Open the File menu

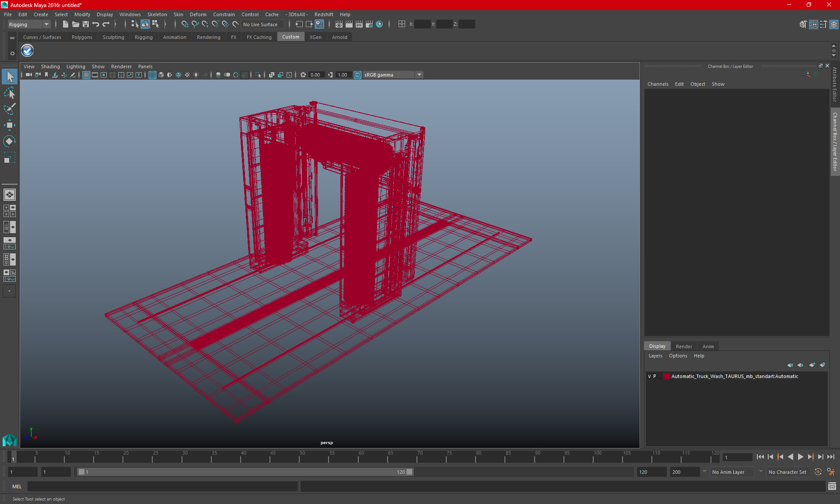point(8,14)
